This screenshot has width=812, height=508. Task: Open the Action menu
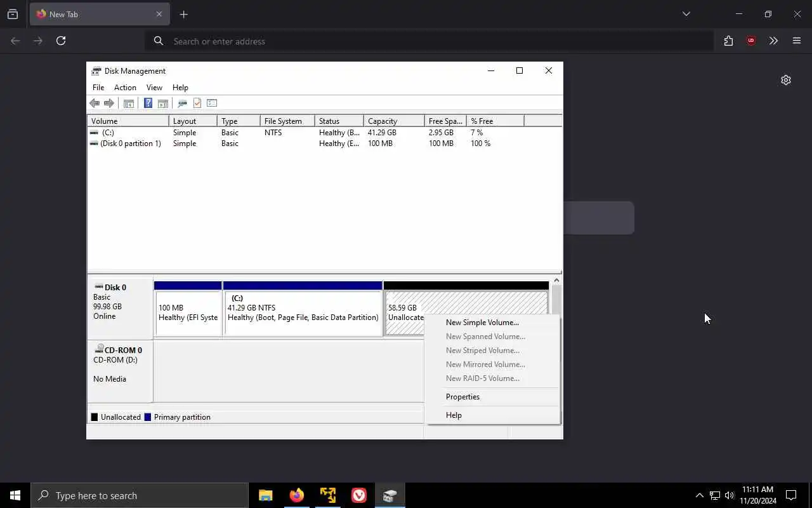click(x=125, y=88)
